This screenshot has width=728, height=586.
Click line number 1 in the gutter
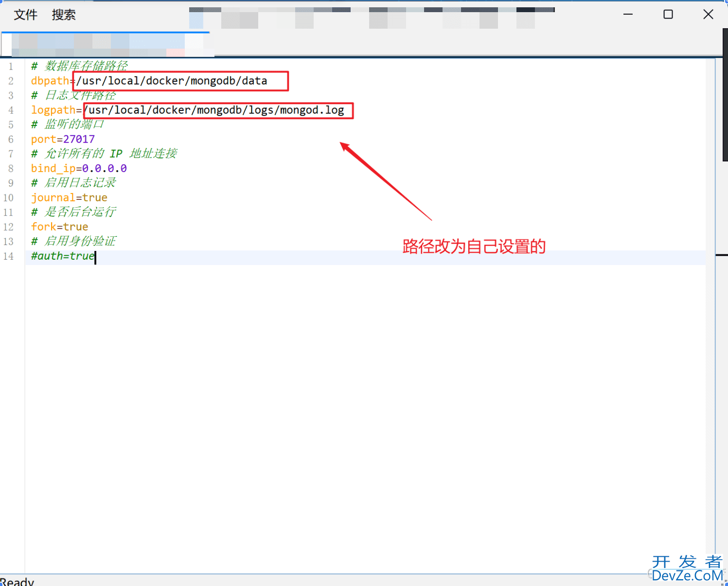point(11,66)
